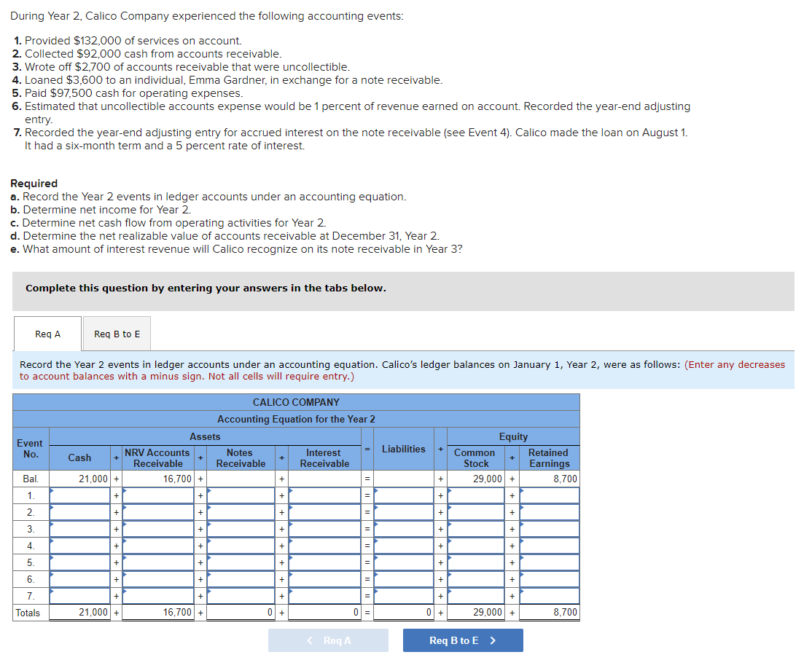The height and width of the screenshot is (660, 812).
Task: Select Retained Earnings cell for event 3
Action: point(550,529)
